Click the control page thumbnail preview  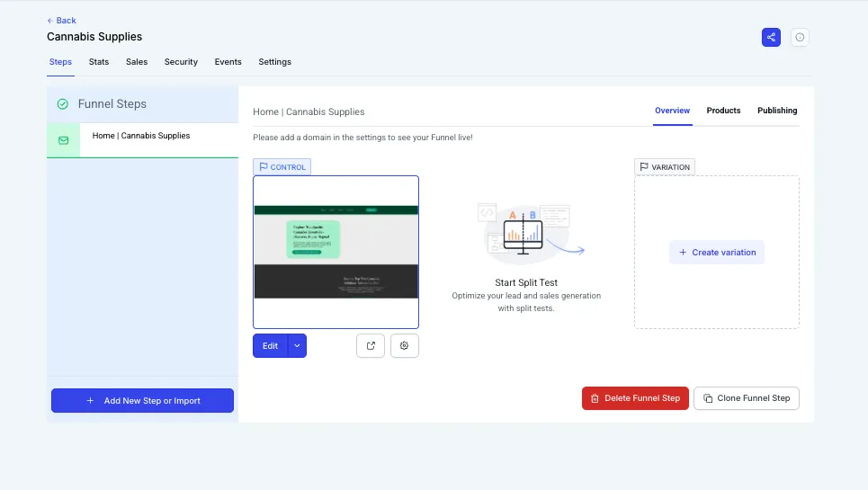click(x=336, y=252)
